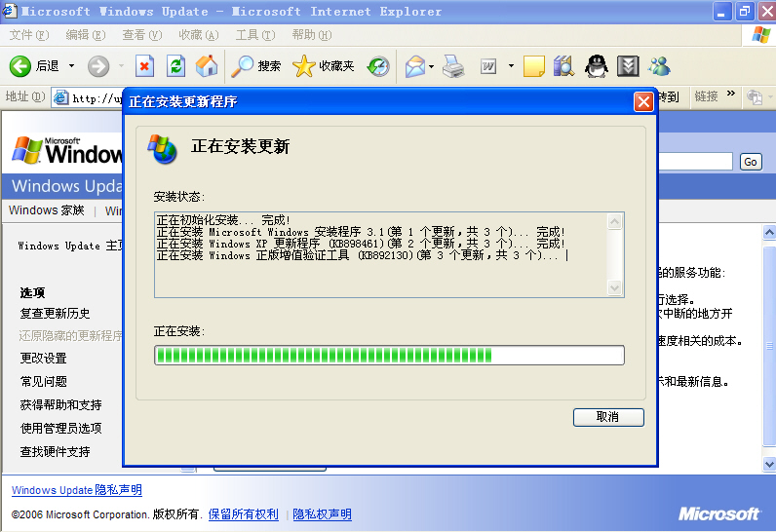Screen dimensions: 776x532
Task: Click the page icon in address bar
Action: 60,97
